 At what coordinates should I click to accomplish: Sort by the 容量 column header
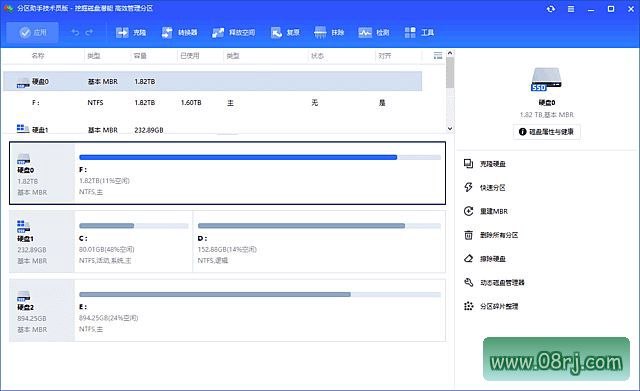140,56
